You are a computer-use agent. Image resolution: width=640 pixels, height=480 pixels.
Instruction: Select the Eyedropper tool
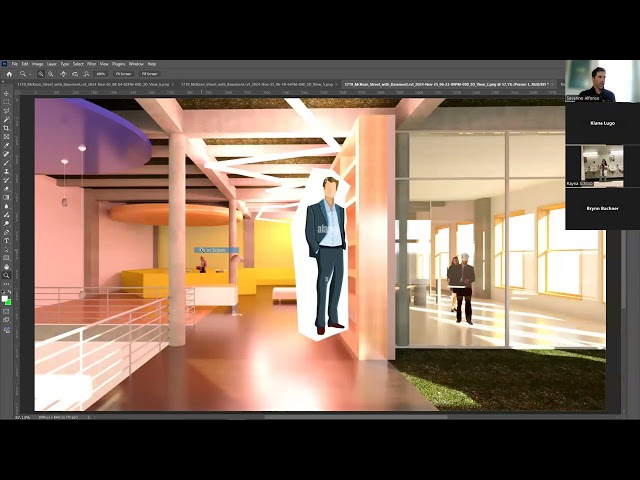pos(7,145)
